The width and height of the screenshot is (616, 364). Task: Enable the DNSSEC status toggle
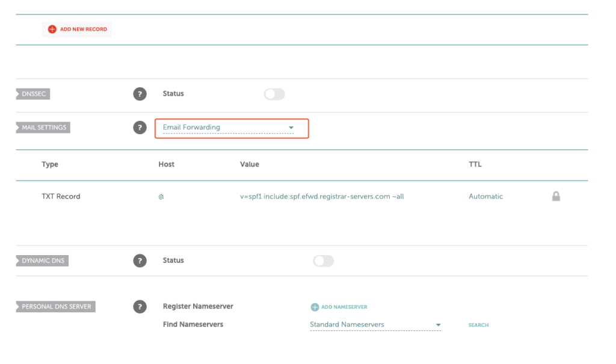coord(274,94)
